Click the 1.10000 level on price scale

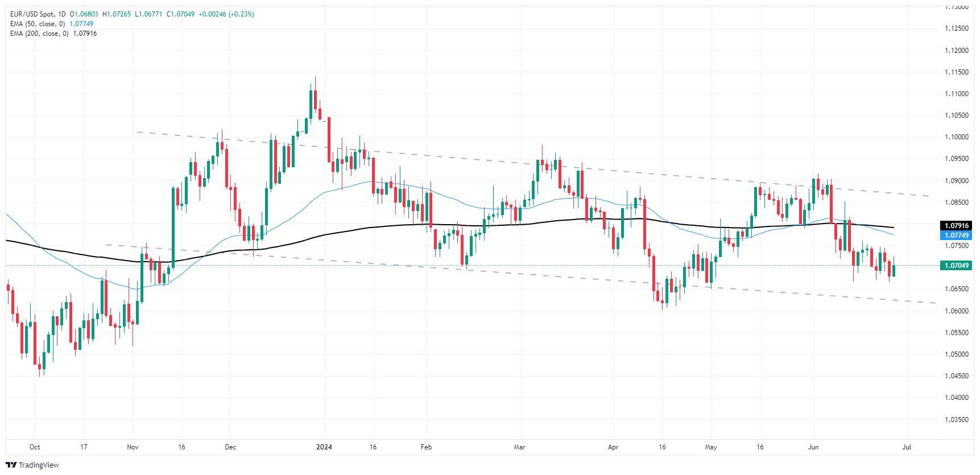(956, 137)
